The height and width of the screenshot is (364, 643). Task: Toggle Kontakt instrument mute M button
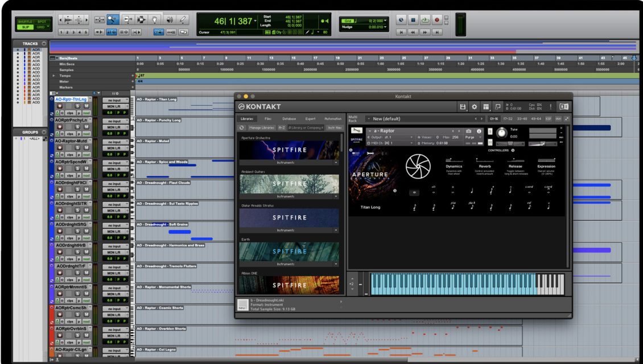pos(490,142)
